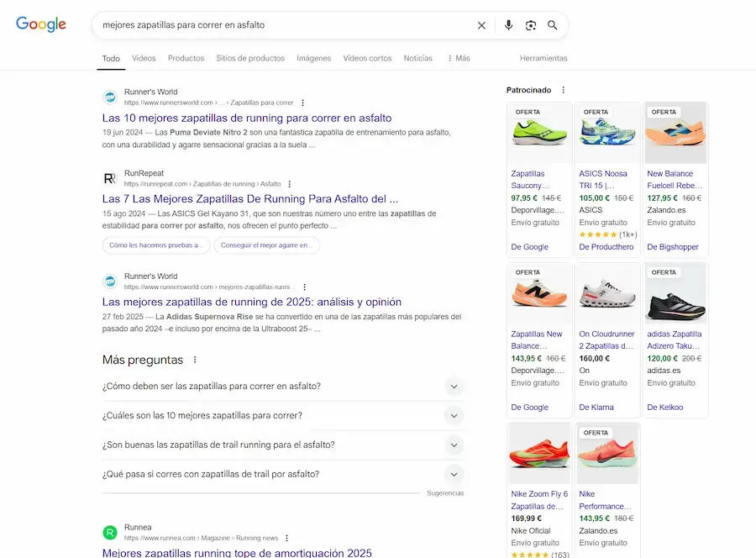Click the Runnea green favicon
756x558 pixels.
tap(110, 533)
